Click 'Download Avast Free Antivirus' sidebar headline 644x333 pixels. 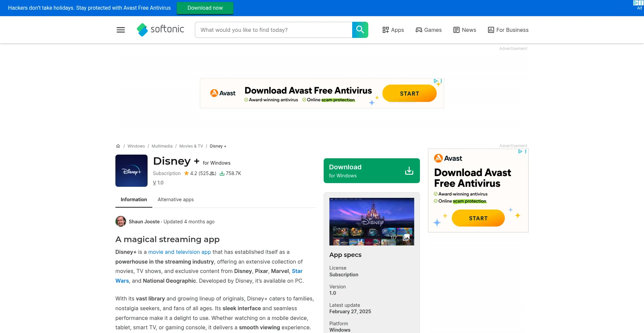point(473,178)
